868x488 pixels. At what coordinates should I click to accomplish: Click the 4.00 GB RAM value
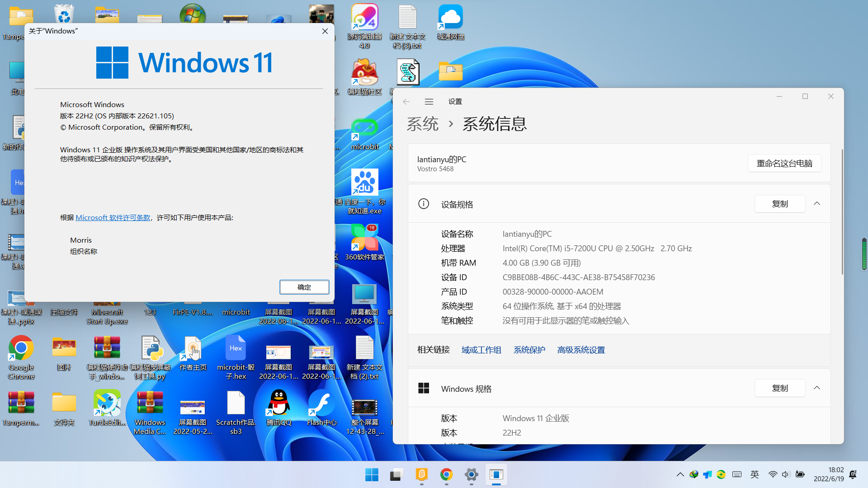(542, 263)
